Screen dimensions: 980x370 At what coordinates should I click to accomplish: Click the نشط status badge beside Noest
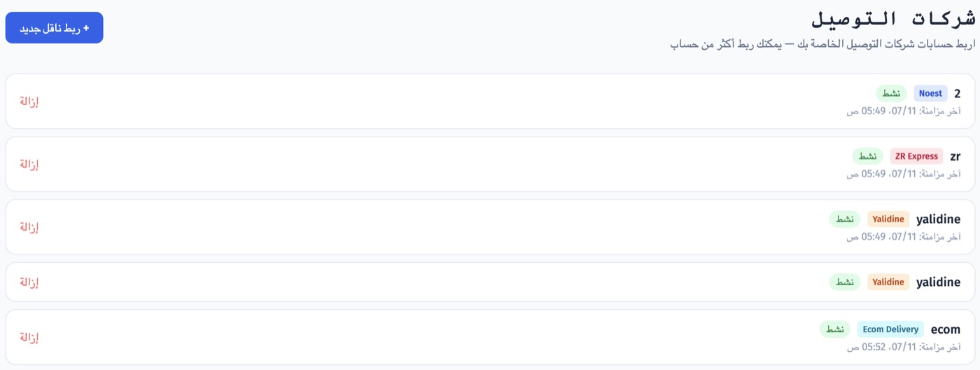(891, 93)
